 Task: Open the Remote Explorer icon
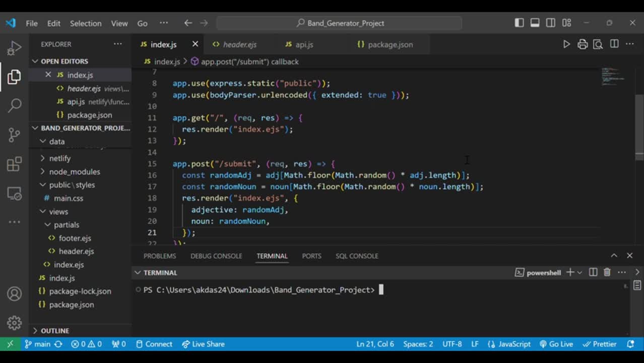[14, 194]
